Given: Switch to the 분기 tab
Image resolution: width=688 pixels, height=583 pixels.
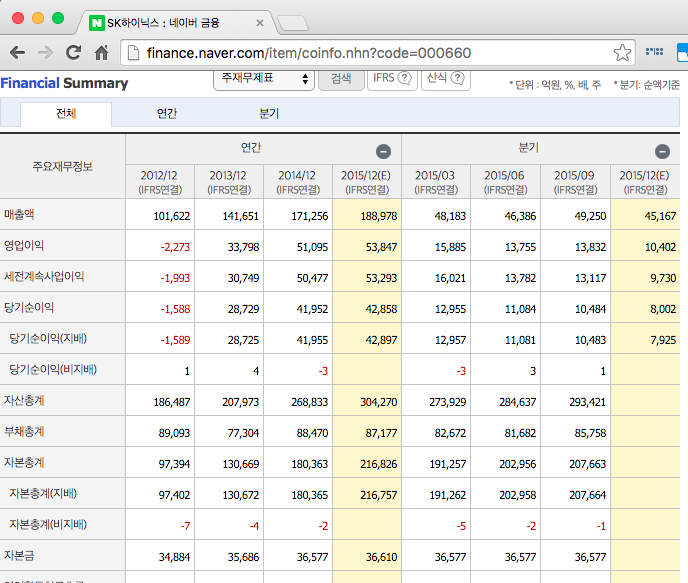Looking at the screenshot, I should 269,114.
